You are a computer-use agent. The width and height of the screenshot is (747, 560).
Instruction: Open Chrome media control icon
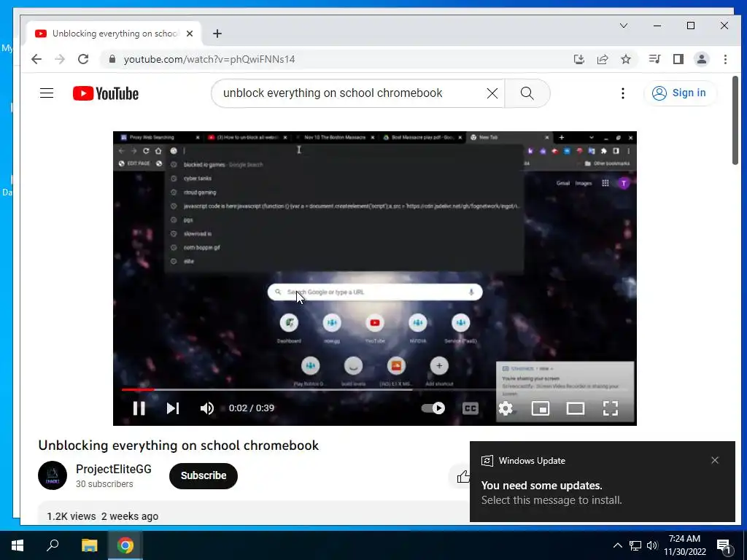(x=654, y=59)
